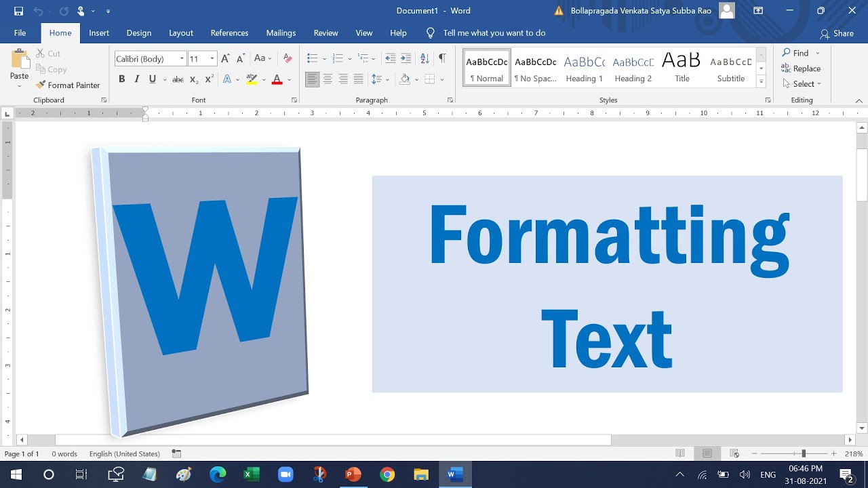Adjust the zoom slider handle

point(804,453)
